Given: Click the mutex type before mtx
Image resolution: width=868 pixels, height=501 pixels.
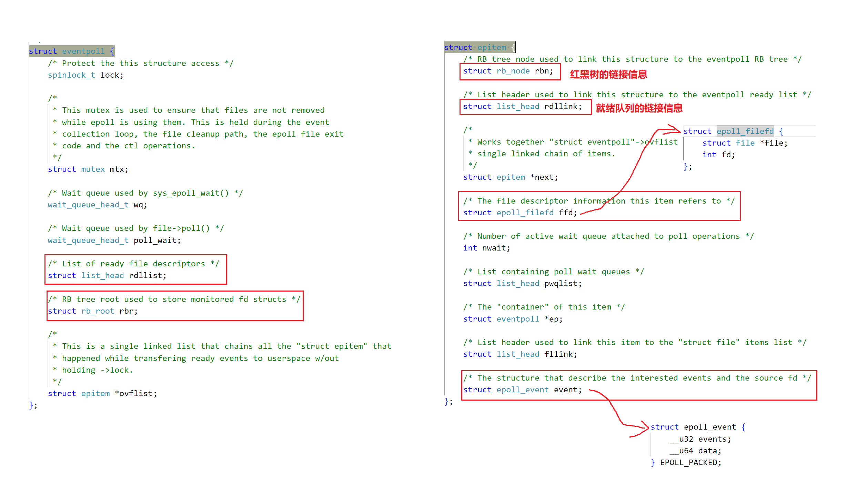Looking at the screenshot, I should coord(93,169).
